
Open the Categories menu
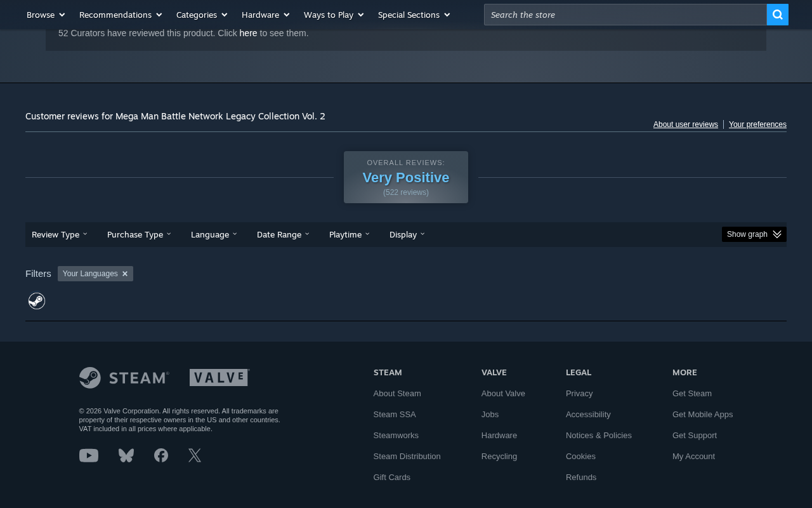pyautogui.click(x=202, y=15)
